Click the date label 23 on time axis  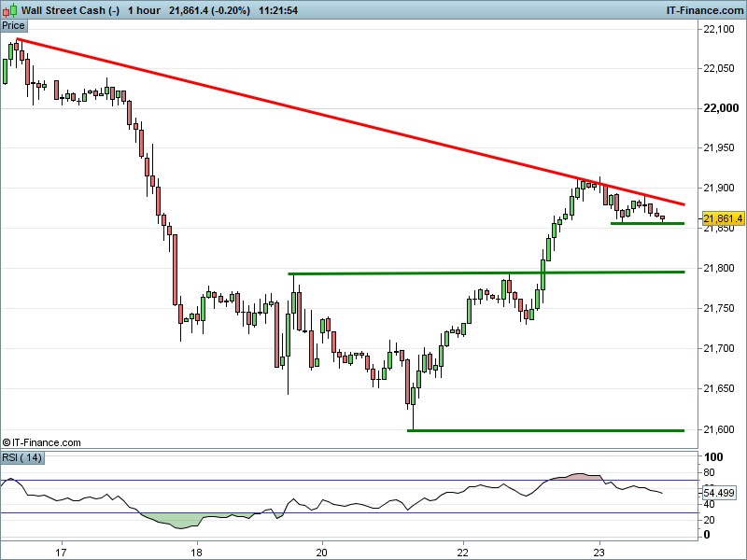click(599, 553)
